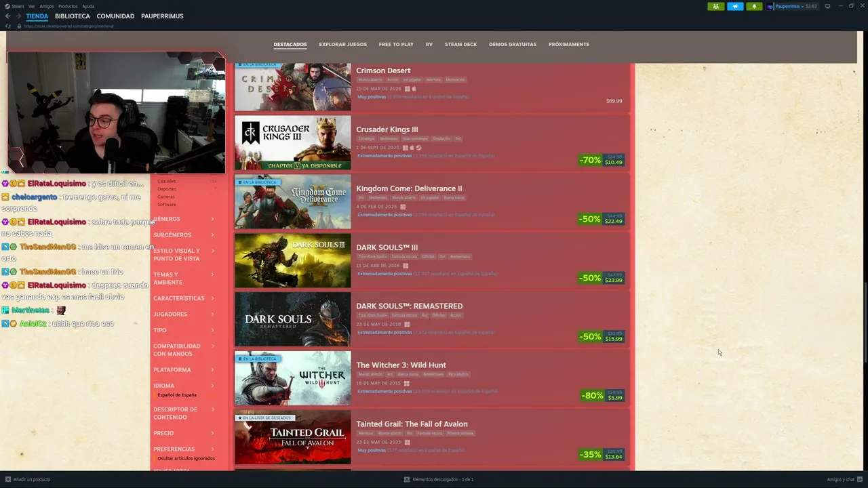
Task: Switch to the COMUNIDAD tab
Action: [x=115, y=16]
